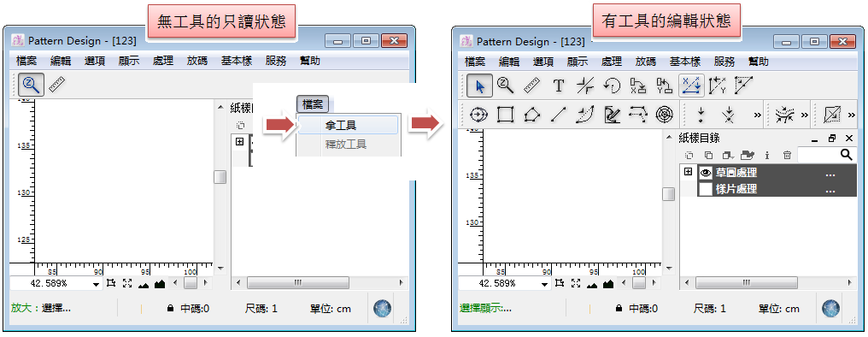Open the info (i) icon in 紙樣目錄 toolbar

point(767,156)
